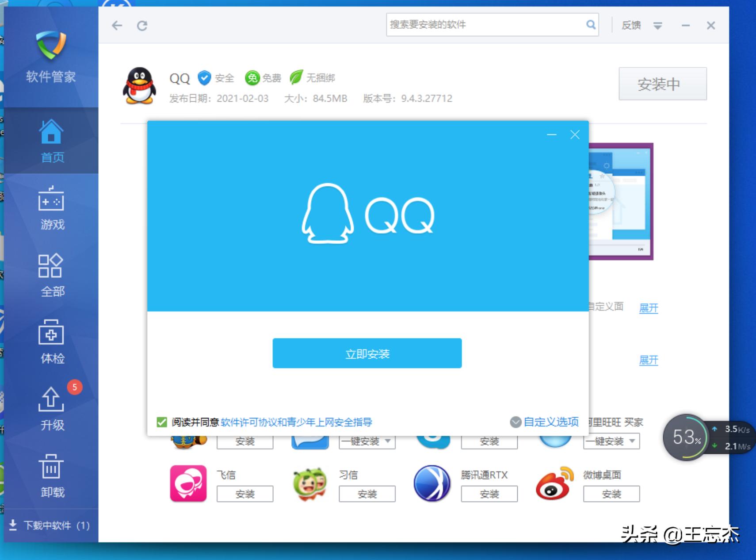Viewport: 756px width, 560px height.
Task: Open 下载中软件 (1) downloads list
Action: [47, 526]
